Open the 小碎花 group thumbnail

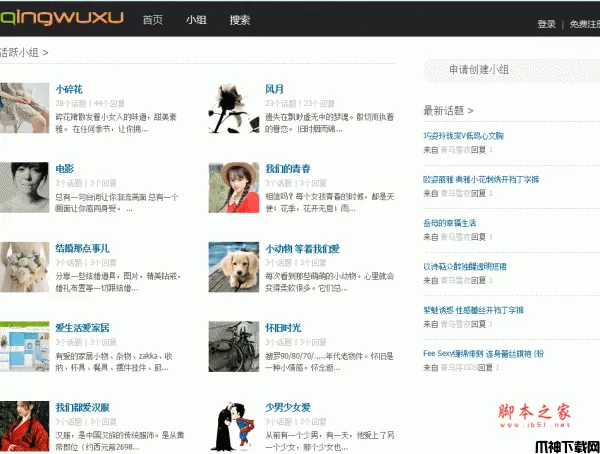[24, 108]
